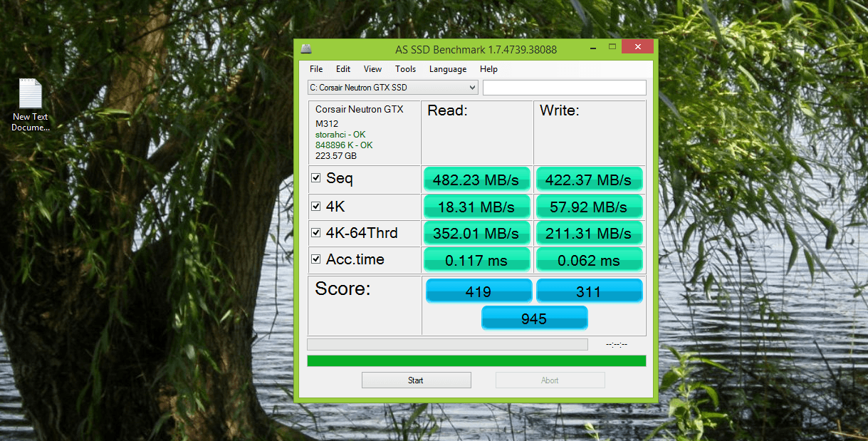
Task: Minimize the AS SSD Benchmark window
Action: pyautogui.click(x=592, y=47)
